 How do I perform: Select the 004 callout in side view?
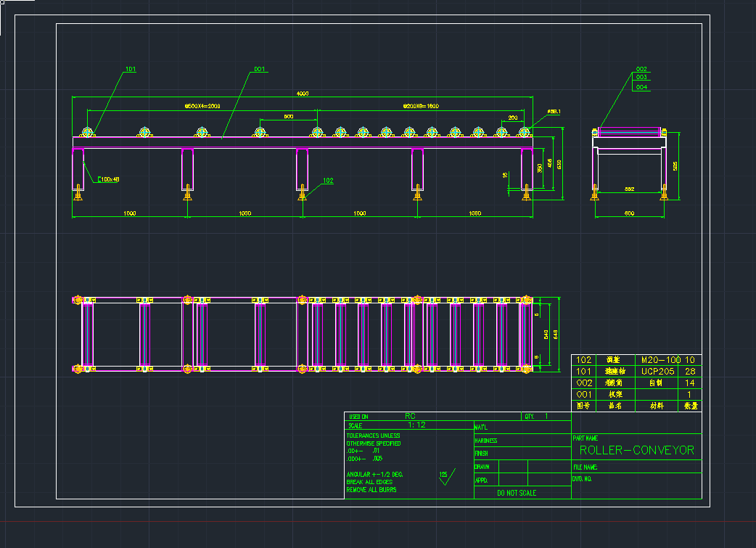641,87
